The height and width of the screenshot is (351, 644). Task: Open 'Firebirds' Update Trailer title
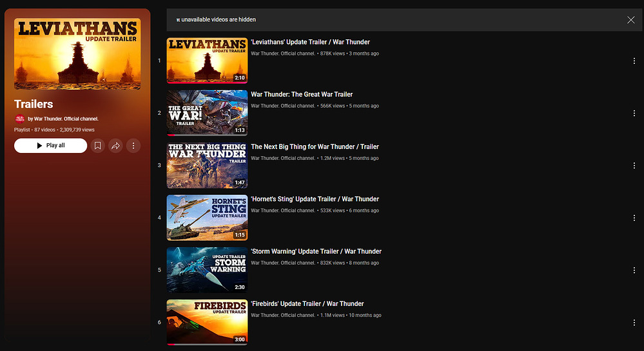coord(307,304)
